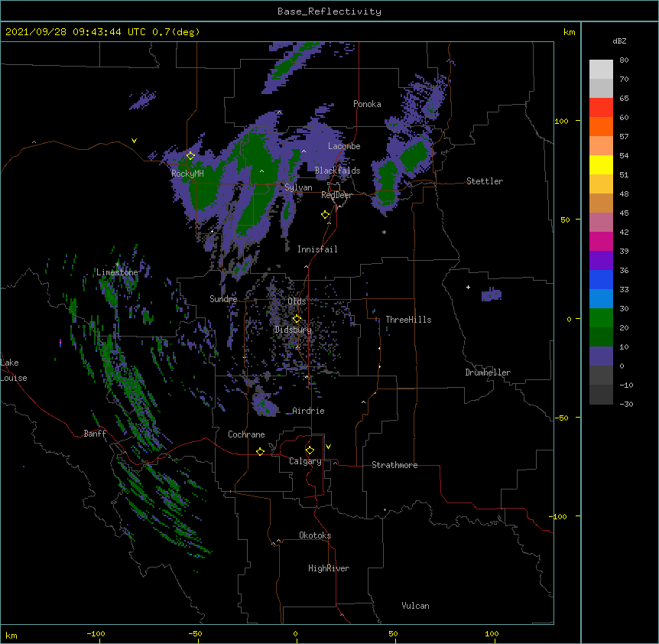The width and height of the screenshot is (659, 644).
Task: Click the Lake Louise label
Action: pyautogui.click(x=14, y=370)
